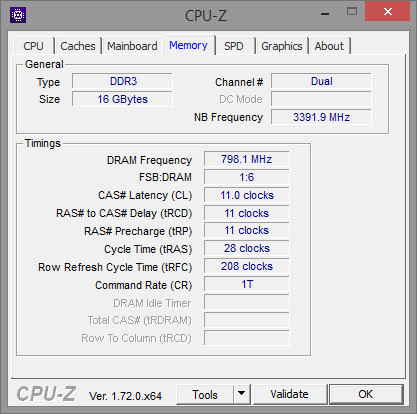Click the 16 GBytes size value
Viewport: 417px width, 414px height.
click(x=122, y=99)
